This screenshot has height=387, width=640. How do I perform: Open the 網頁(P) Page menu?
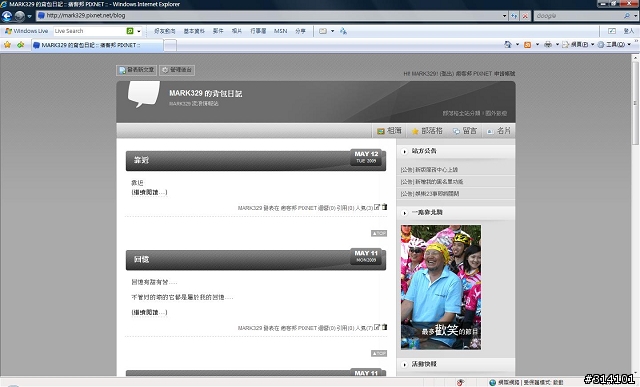578,44
